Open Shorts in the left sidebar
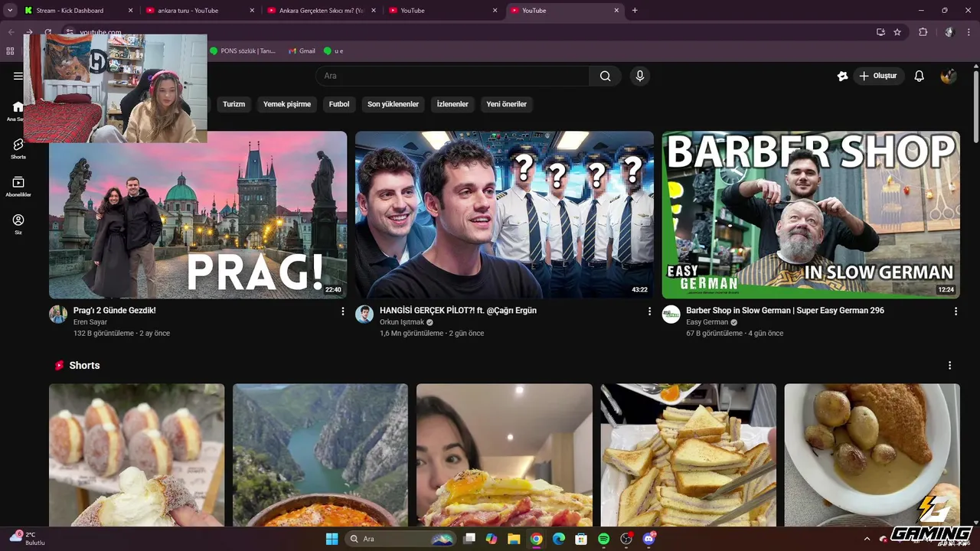 (x=18, y=148)
